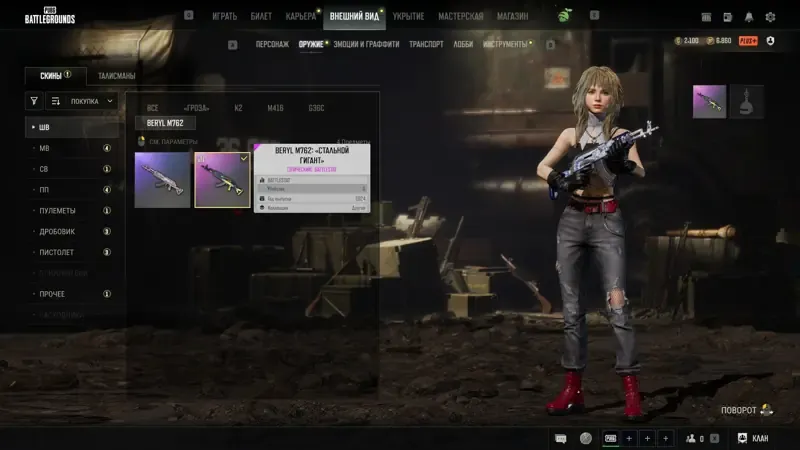Open the profile avatar icon

point(770,41)
